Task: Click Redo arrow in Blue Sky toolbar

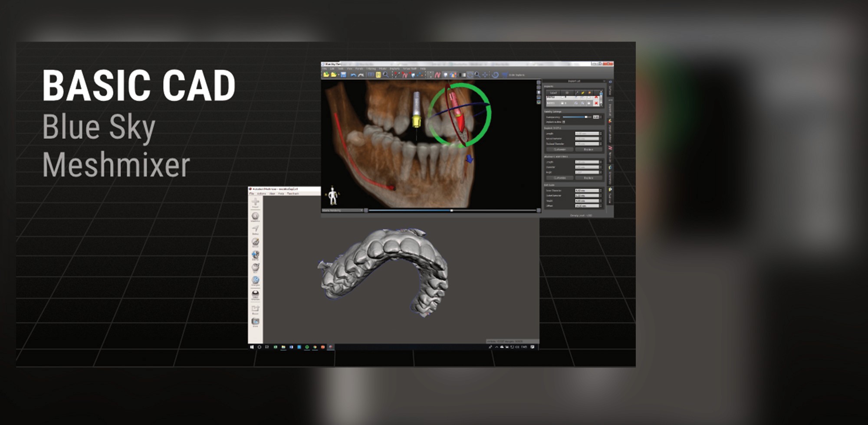Action: (x=361, y=75)
